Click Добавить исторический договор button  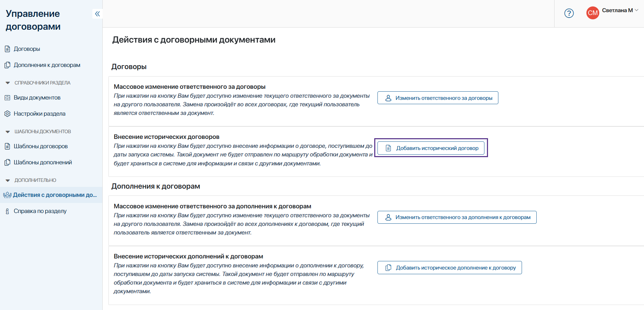pyautogui.click(x=431, y=148)
